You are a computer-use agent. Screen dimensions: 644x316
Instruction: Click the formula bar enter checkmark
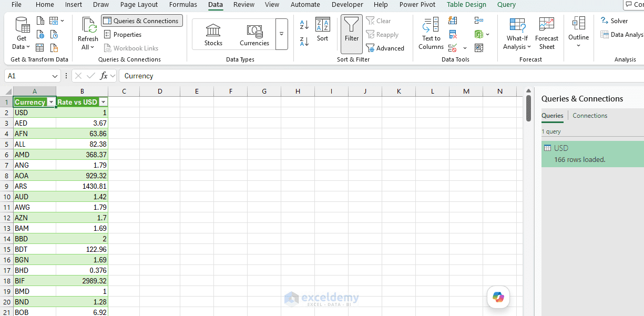(x=91, y=76)
